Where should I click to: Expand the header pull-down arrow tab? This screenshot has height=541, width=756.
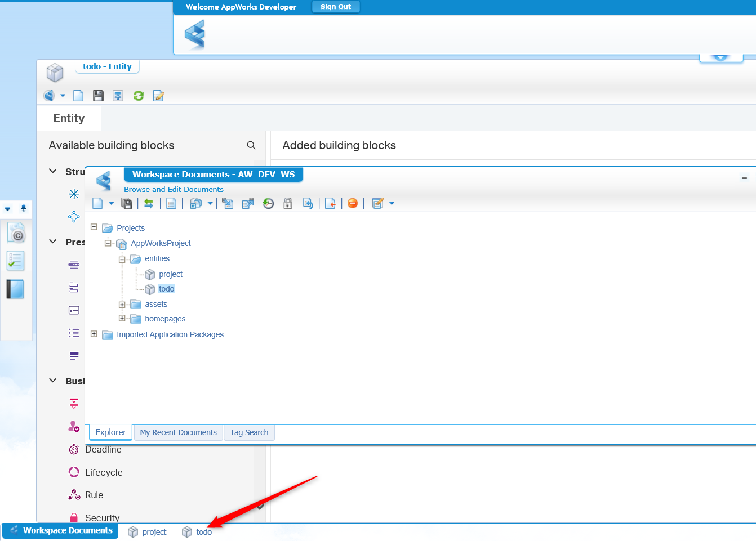(721, 57)
